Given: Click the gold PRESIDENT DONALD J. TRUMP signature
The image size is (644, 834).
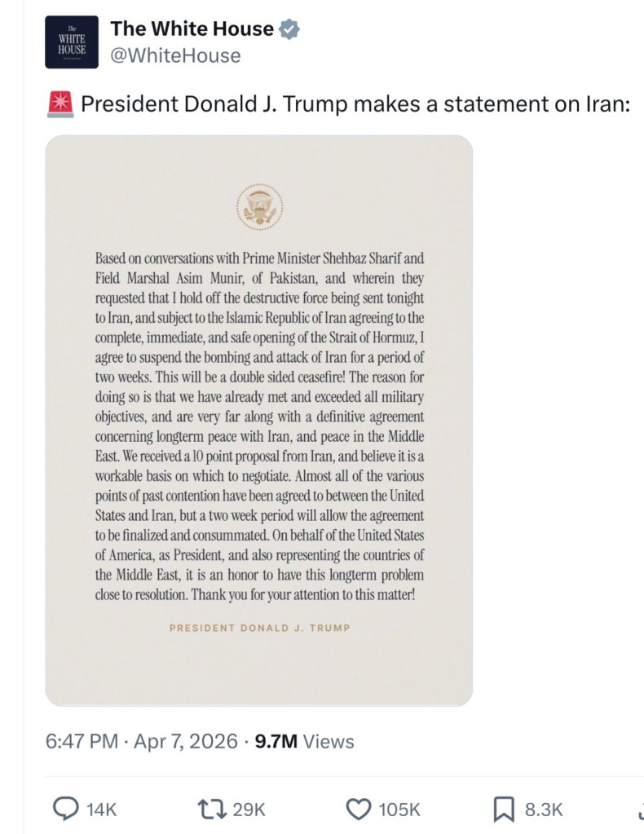Looking at the screenshot, I should [x=258, y=629].
